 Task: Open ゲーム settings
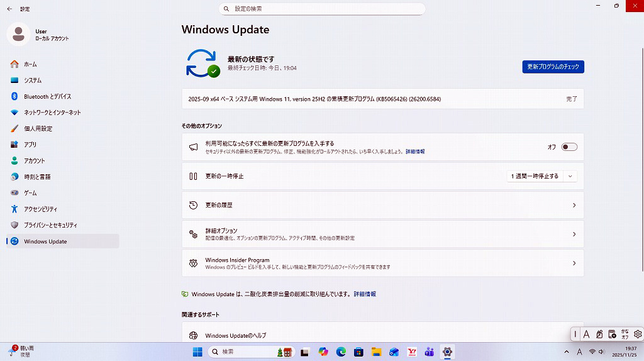[x=62, y=192]
